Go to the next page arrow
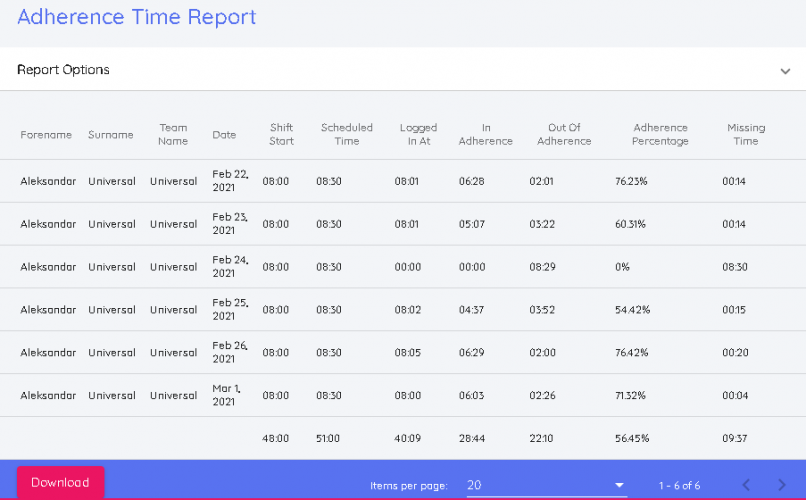Image resolution: width=806 pixels, height=500 pixels. [782, 485]
